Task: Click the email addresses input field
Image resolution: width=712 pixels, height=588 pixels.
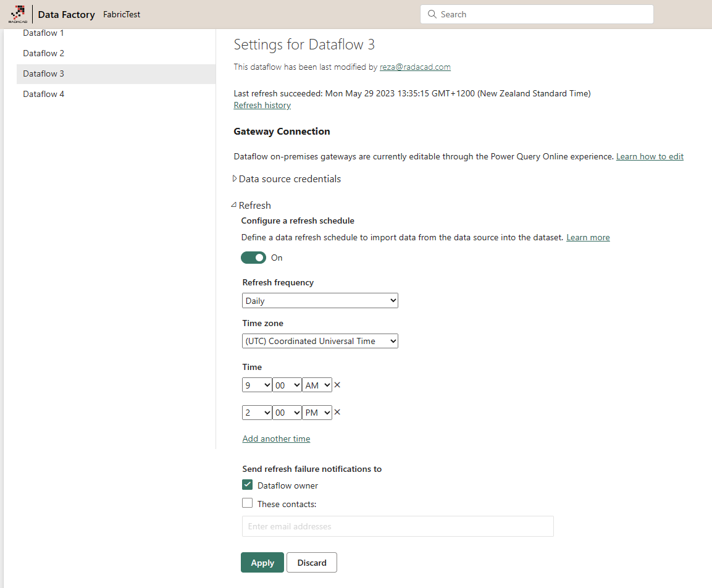Action: [x=398, y=526]
